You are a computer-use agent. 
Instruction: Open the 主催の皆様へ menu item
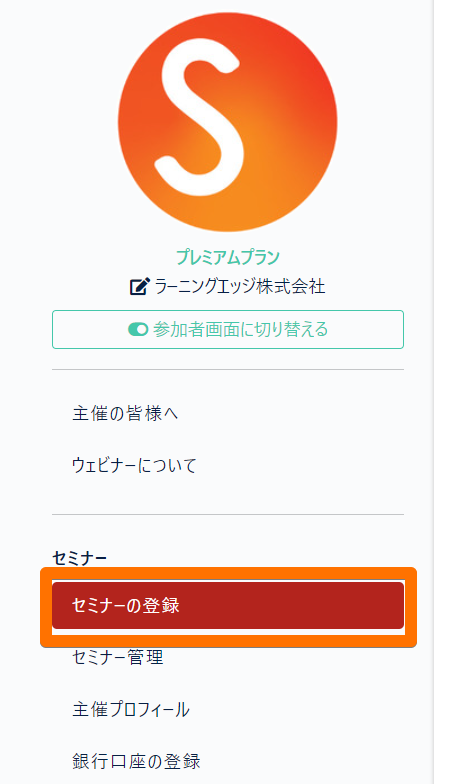(125, 414)
